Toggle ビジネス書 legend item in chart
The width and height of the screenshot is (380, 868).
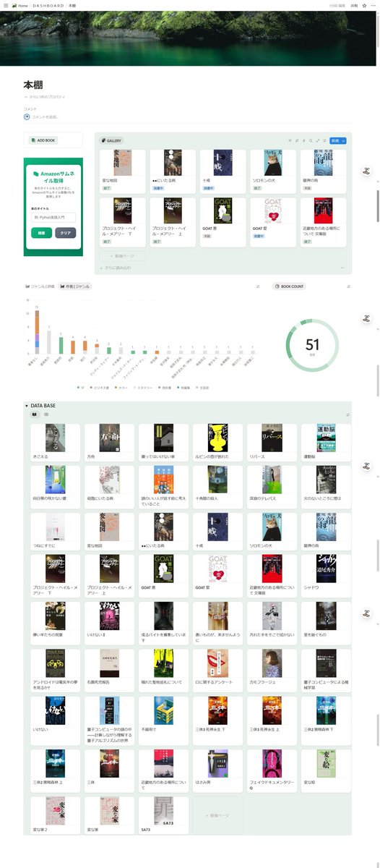(98, 388)
